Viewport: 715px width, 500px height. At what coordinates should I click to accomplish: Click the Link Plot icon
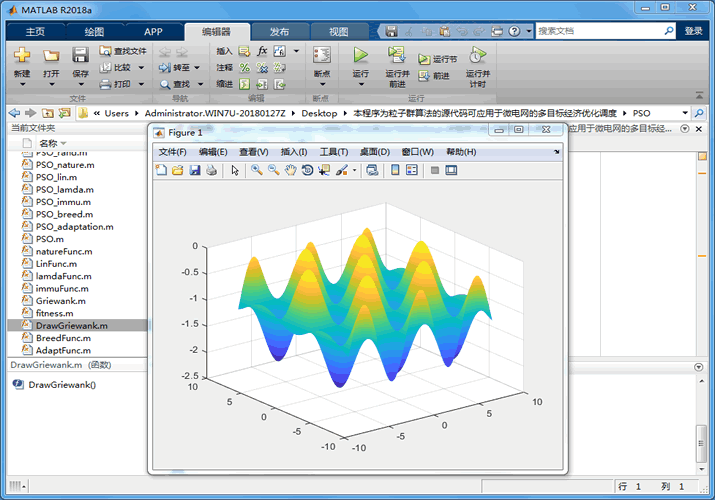[x=372, y=170]
